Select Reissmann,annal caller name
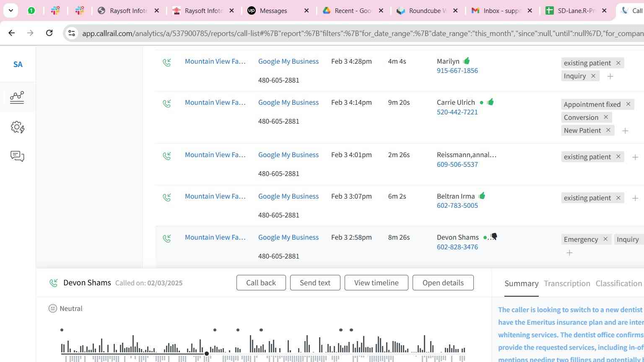Viewport: 644px width, 362px height. (x=467, y=155)
